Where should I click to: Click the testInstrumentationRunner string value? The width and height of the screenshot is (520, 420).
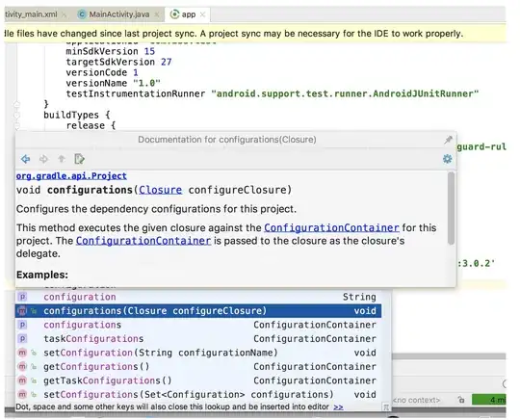[x=345, y=93]
